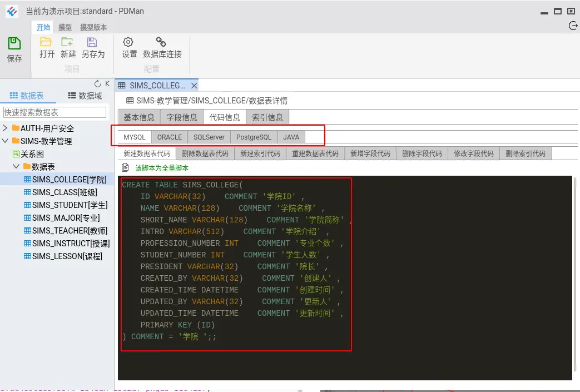Click the PRIMARY KEY (ID) code line
The height and width of the screenshot is (392, 580).
[x=177, y=325]
